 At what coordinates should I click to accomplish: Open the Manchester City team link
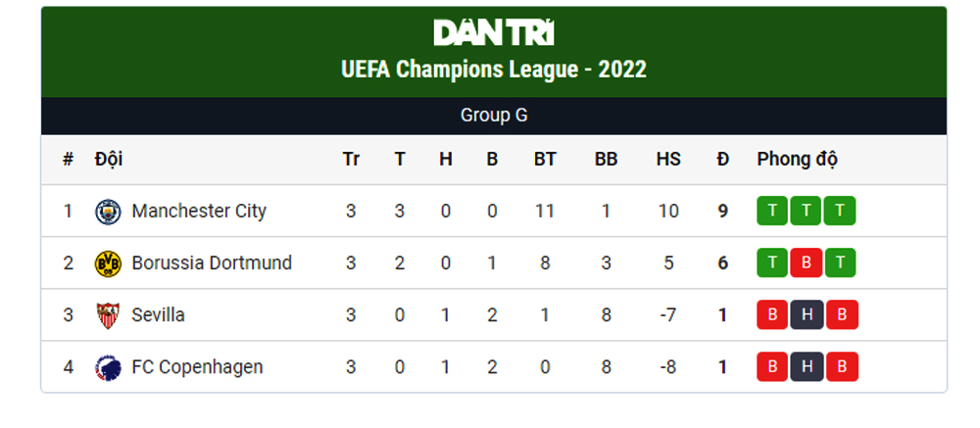(x=199, y=212)
